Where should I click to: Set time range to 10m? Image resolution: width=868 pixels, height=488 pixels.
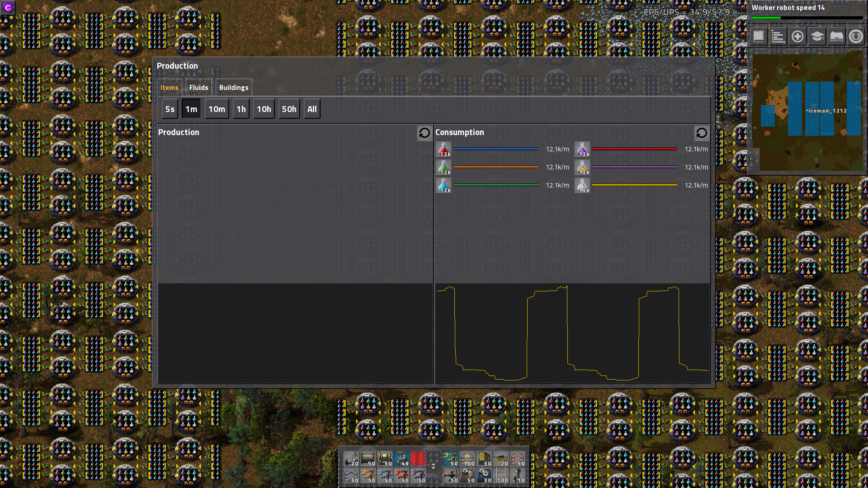pyautogui.click(x=217, y=109)
